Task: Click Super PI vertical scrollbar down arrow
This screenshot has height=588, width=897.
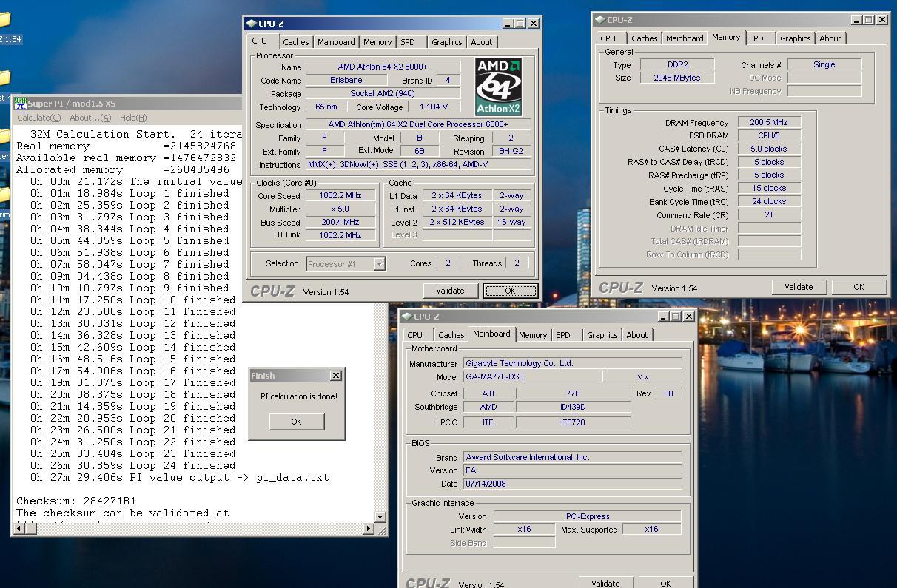Action: [380, 517]
